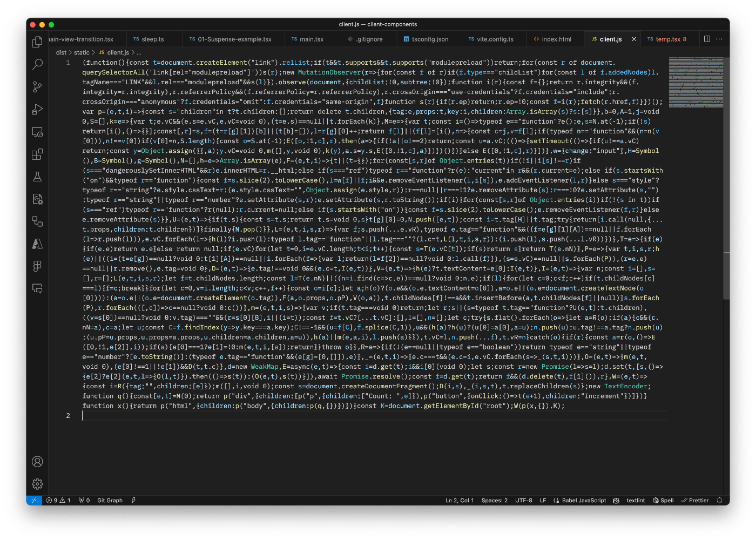Click the dist breadcrumb segment
Screen dimensions: 756x540
pyautogui.click(x=61, y=52)
